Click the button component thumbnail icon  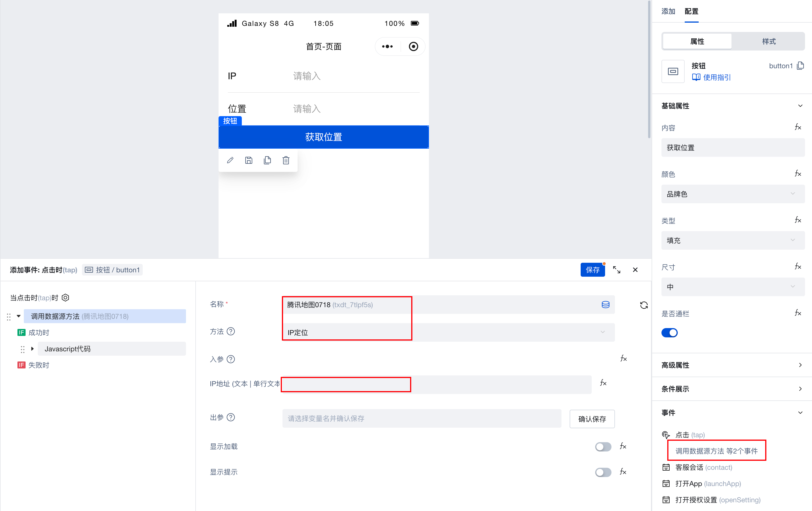[673, 71]
